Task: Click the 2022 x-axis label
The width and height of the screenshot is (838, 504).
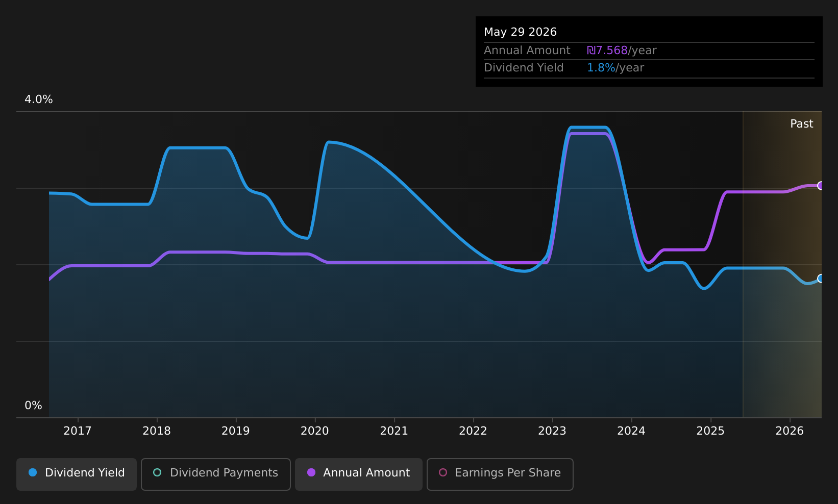Action: 473,431
